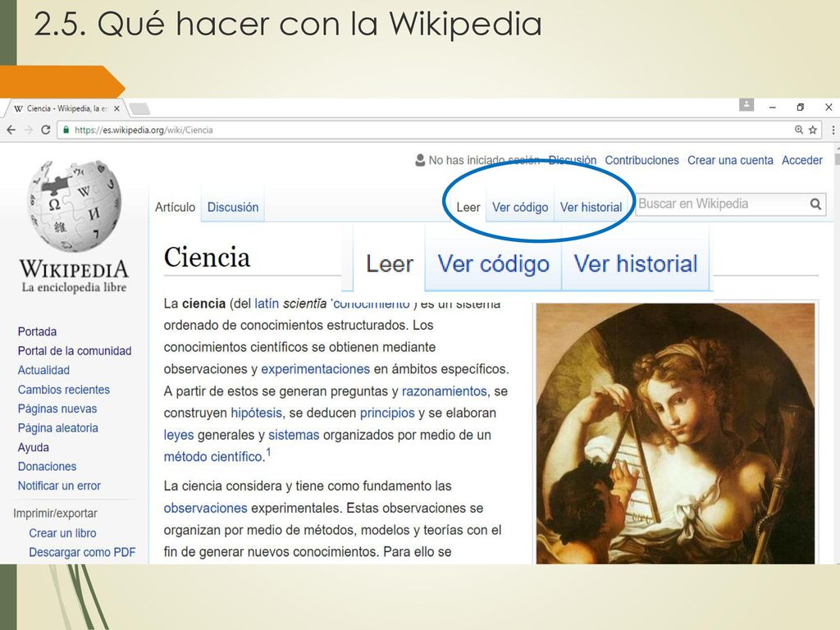This screenshot has width=840, height=630.
Task: Open Actualidad sidebar link
Action: coord(43,370)
